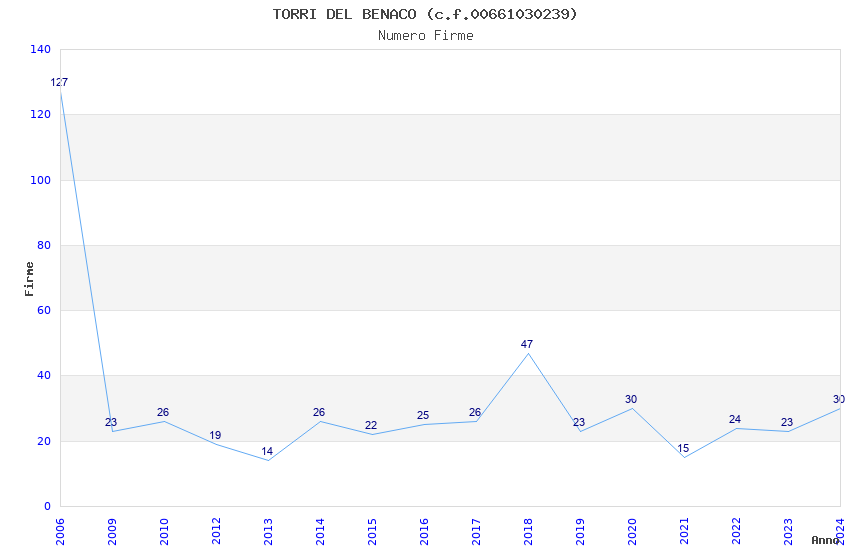This screenshot has height=550, width=850.
Task: Click the 2014 x-axis year tick
Action: click(320, 532)
